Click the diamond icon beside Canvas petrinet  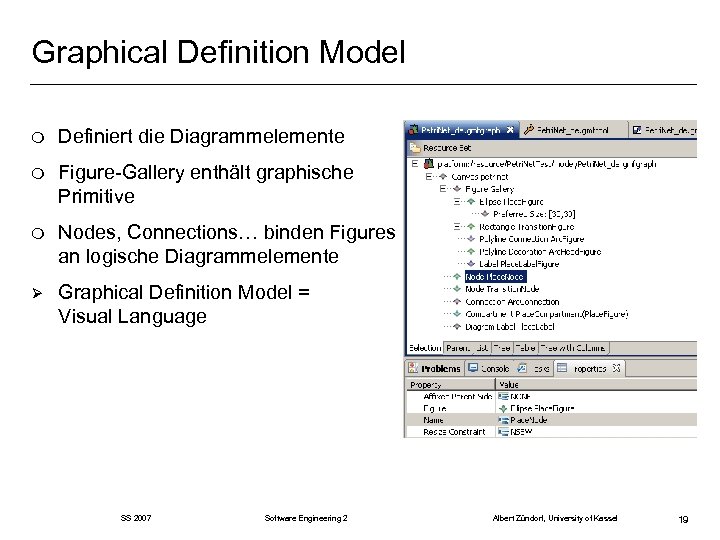tap(443, 176)
